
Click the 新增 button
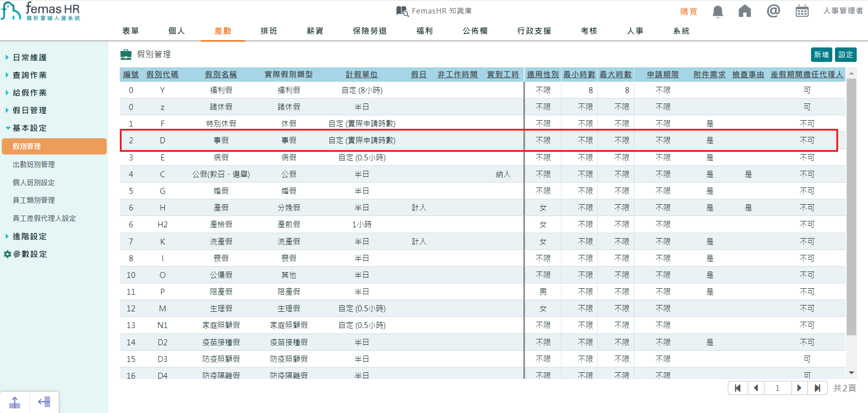point(821,54)
